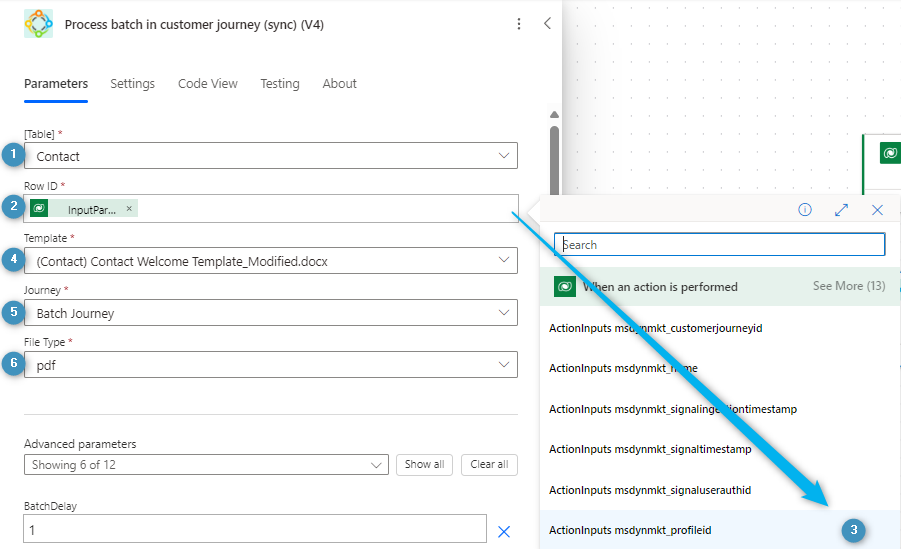Click the parameters panel vertical scrollbar thumb
This screenshot has width=901, height=549.
point(554,161)
